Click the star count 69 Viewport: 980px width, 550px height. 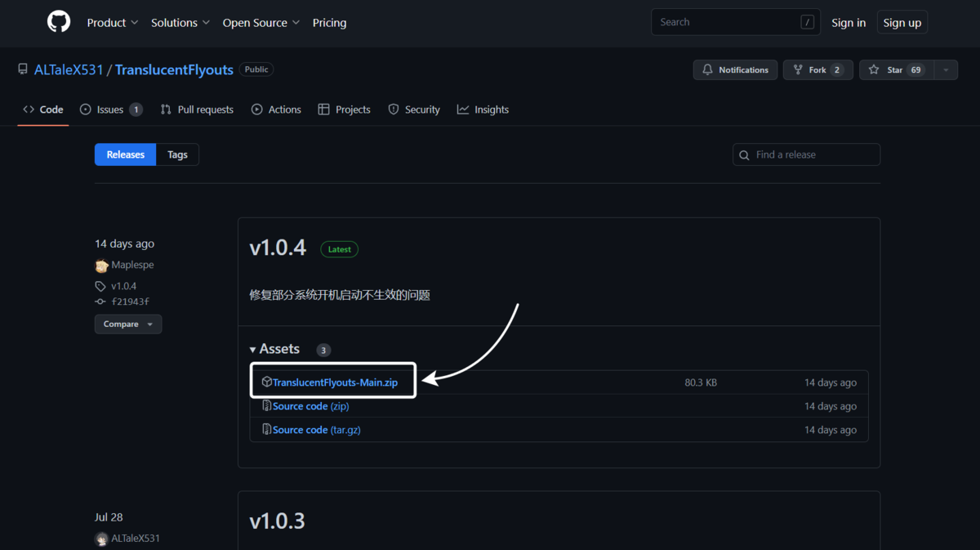pyautogui.click(x=916, y=70)
